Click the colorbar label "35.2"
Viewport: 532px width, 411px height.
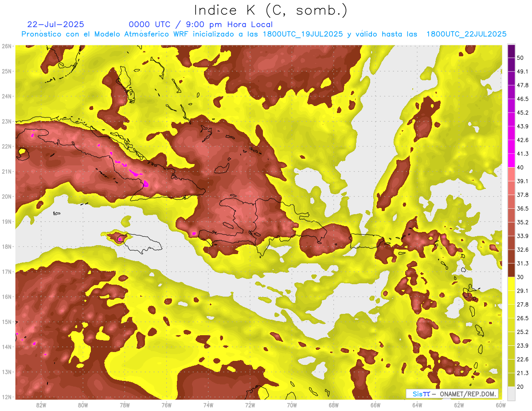[x=522, y=222]
